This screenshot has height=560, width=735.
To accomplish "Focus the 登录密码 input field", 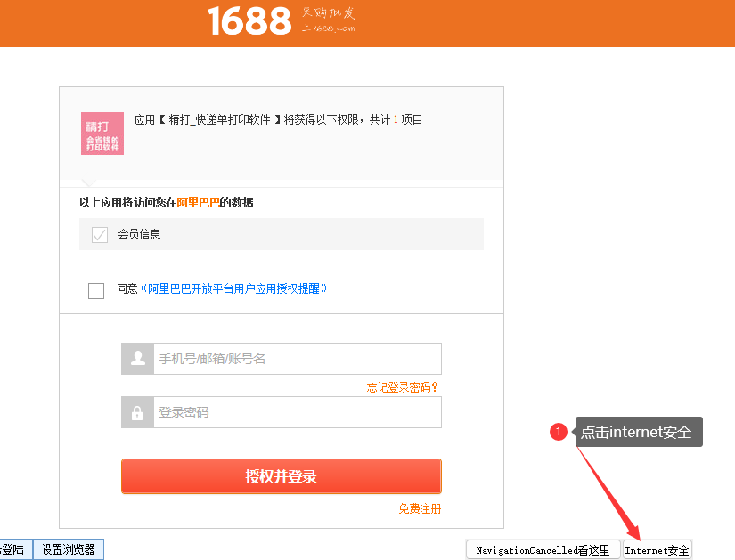I will [297, 413].
